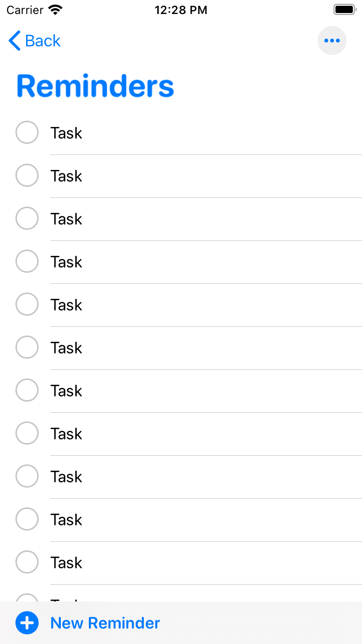The image size is (362, 644).
Task: Check off the fourth Task circle
Action: 27,261
